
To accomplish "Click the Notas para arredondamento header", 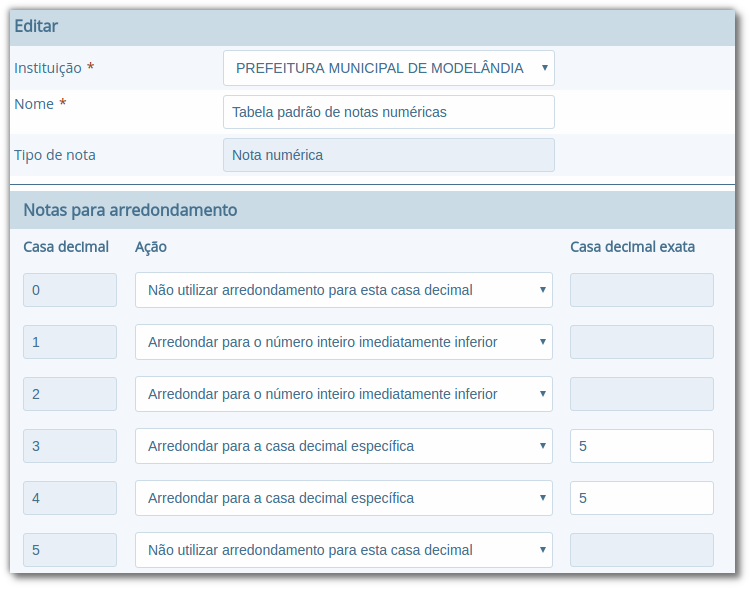I will [x=130, y=210].
